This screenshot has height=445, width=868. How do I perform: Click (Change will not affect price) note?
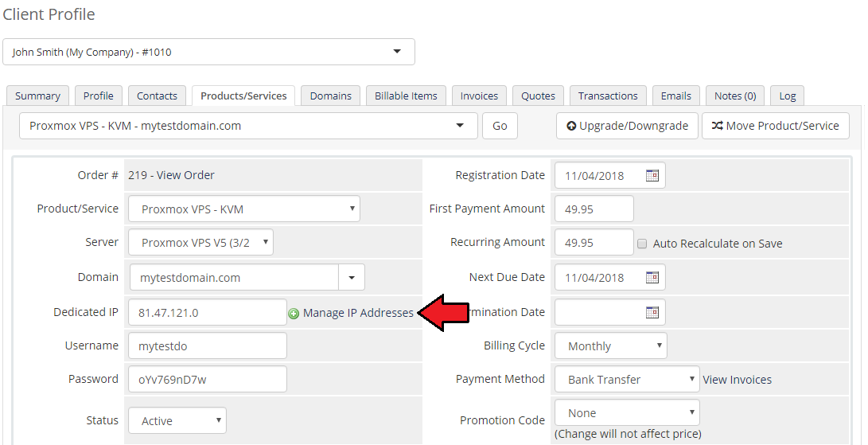click(x=628, y=434)
